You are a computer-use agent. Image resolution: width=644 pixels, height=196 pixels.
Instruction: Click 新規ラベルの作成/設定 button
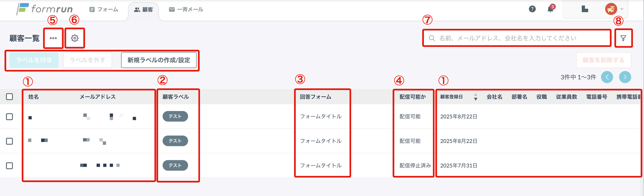158,60
